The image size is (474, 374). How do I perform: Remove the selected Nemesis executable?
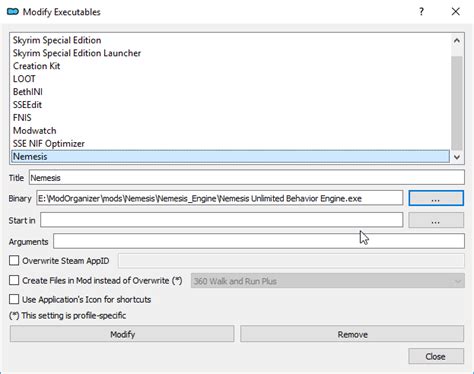point(352,334)
